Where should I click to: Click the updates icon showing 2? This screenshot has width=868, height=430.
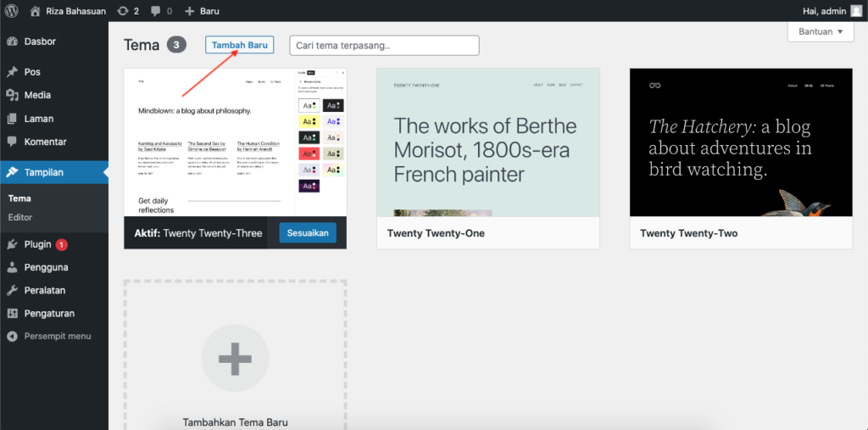click(123, 10)
